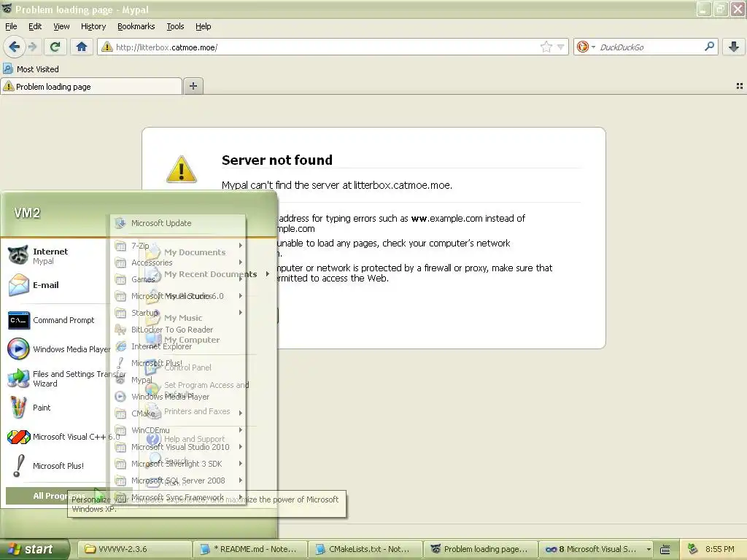Click the search magnifier icon
Viewport: 747px width, 560px height.
709,46
